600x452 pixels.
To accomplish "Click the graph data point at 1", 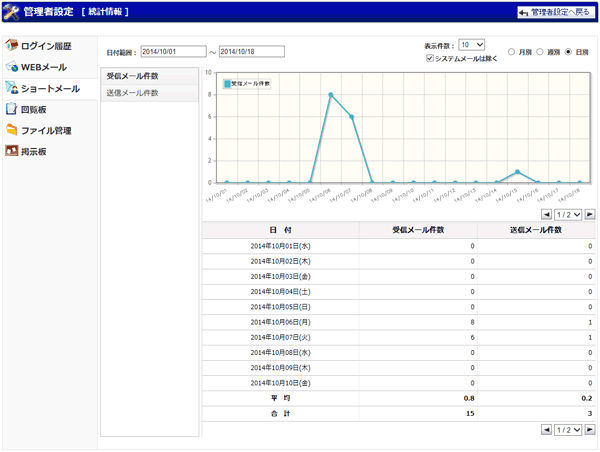I will point(517,172).
